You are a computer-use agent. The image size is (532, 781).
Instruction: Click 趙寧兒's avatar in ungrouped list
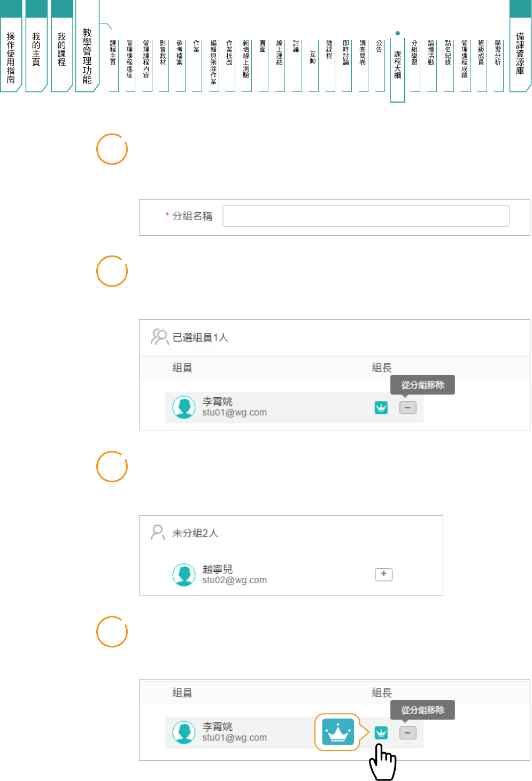[184, 575]
